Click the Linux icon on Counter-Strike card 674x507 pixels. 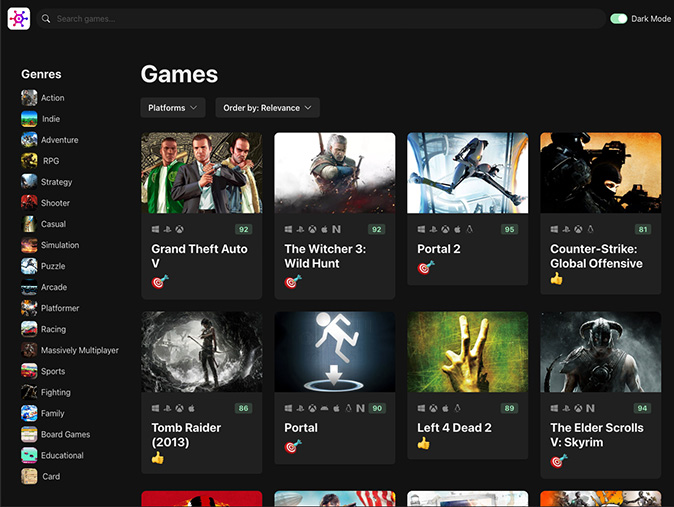[x=591, y=229]
